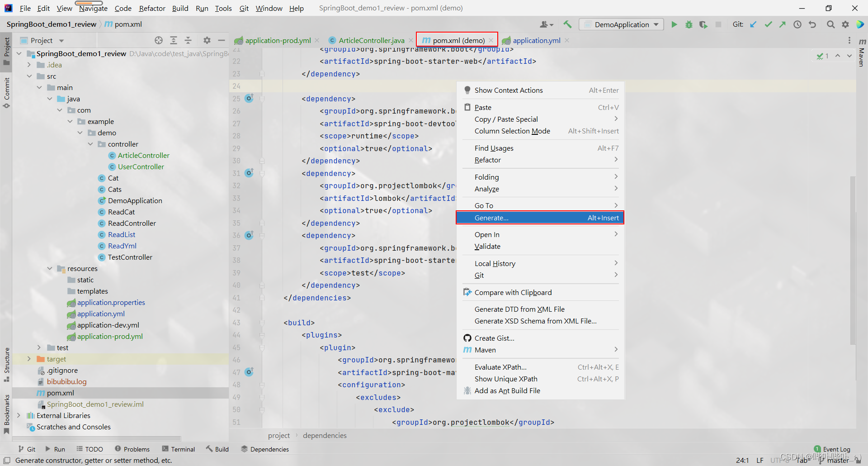Image resolution: width=868 pixels, height=466 pixels.
Task: Open IDE settings gear in toolbar
Action: tap(845, 24)
